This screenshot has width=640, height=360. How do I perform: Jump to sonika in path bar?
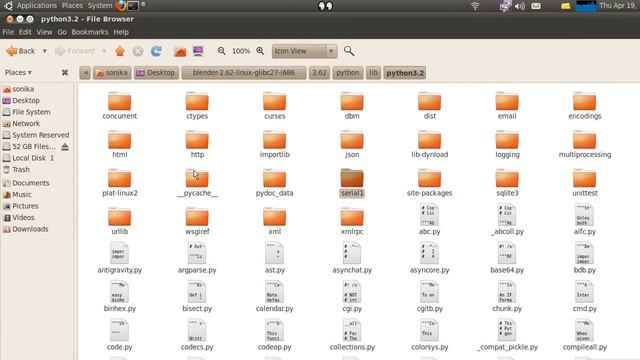[x=112, y=73]
